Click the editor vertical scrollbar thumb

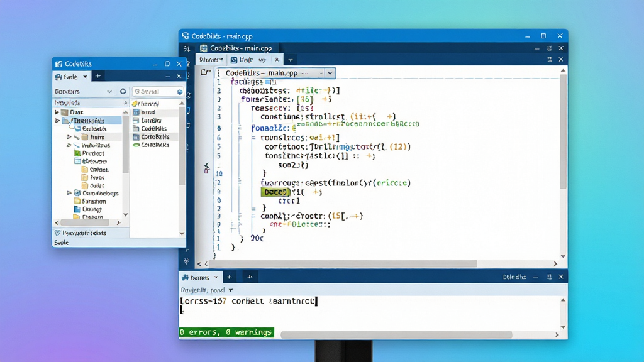(x=563, y=131)
